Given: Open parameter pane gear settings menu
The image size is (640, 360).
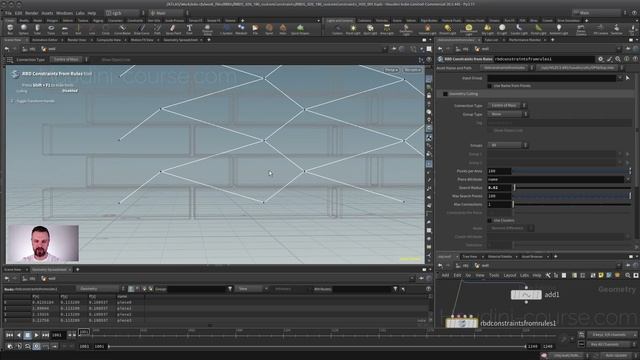Looking at the screenshot, I should 601,59.
